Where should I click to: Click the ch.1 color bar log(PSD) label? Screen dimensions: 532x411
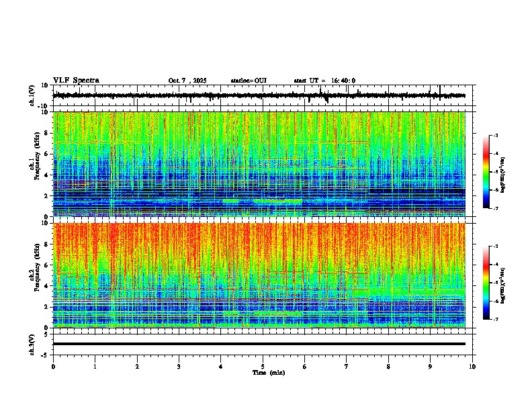[x=503, y=175]
